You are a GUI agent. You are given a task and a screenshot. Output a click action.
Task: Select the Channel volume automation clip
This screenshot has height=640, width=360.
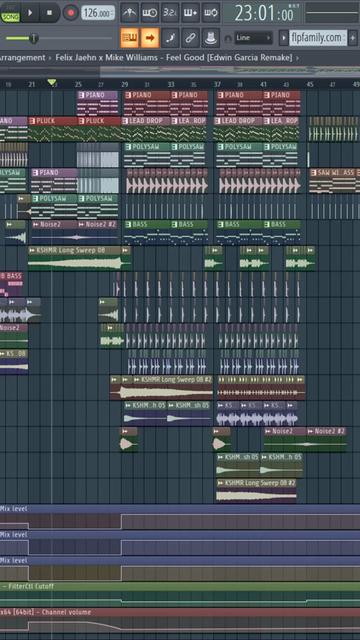[x=180, y=621]
